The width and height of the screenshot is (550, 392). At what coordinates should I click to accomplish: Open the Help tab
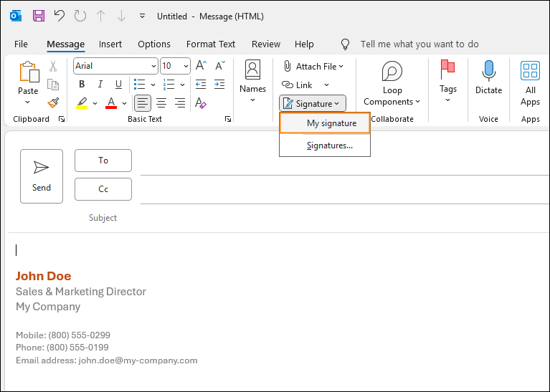[304, 44]
